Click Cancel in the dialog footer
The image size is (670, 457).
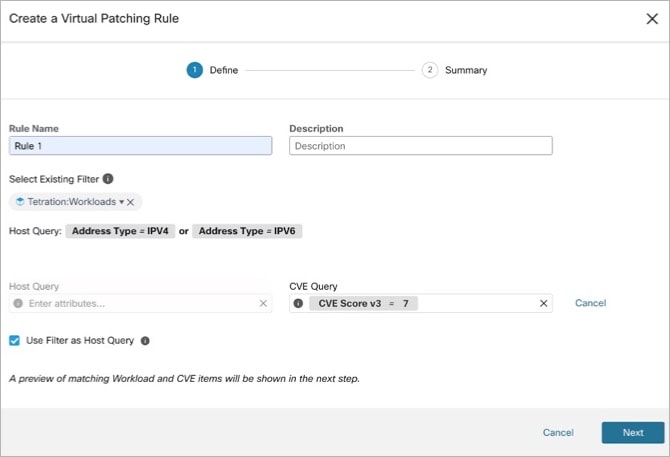click(558, 433)
